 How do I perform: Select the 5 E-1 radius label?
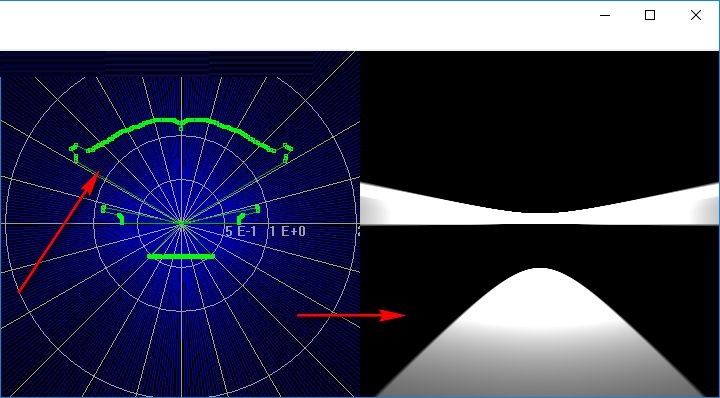tap(241, 231)
